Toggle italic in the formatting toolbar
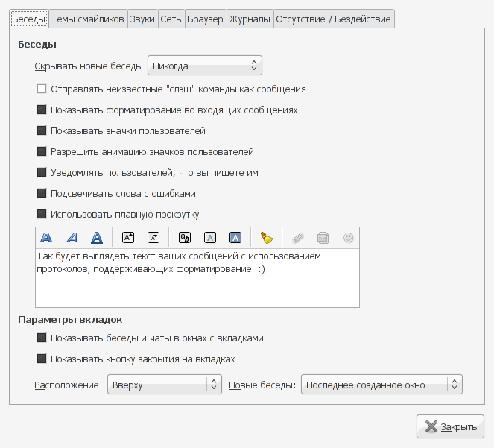The width and height of the screenshot is (494, 448). click(x=72, y=238)
